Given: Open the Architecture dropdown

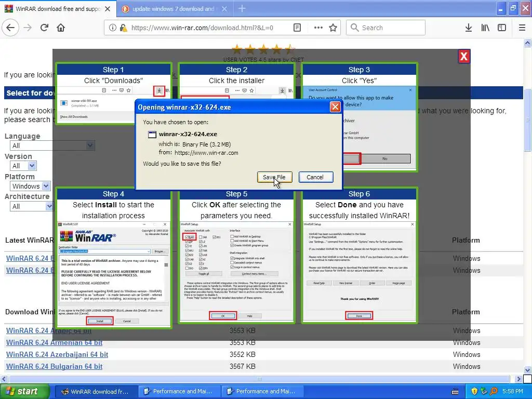Looking at the screenshot, I should tap(31, 206).
